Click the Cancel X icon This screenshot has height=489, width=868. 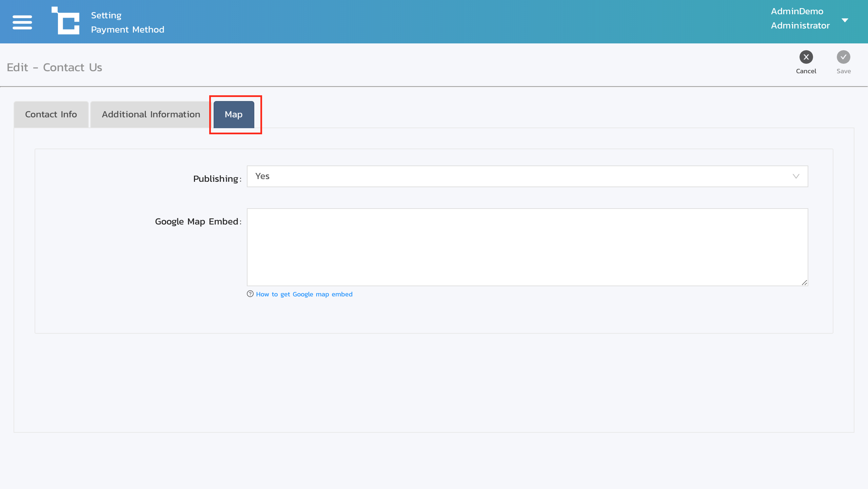click(x=806, y=57)
